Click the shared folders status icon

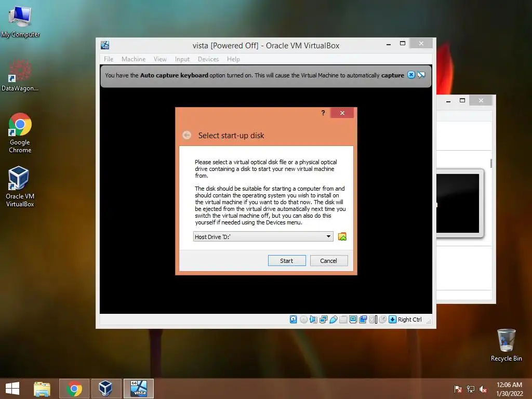[343, 320]
